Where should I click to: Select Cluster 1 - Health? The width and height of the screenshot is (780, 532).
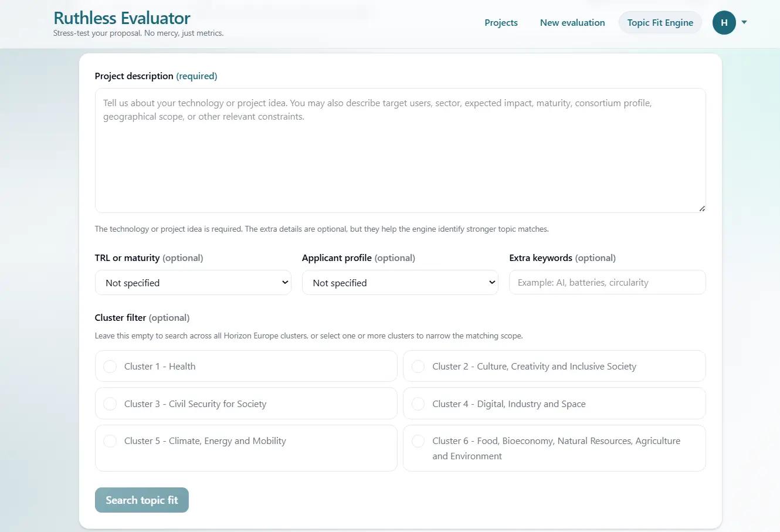tap(246, 366)
